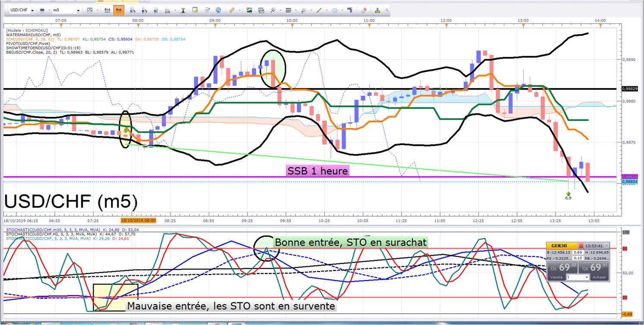Click the save chart as picture icon
The height and width of the screenshot is (325, 644).
click(249, 10)
